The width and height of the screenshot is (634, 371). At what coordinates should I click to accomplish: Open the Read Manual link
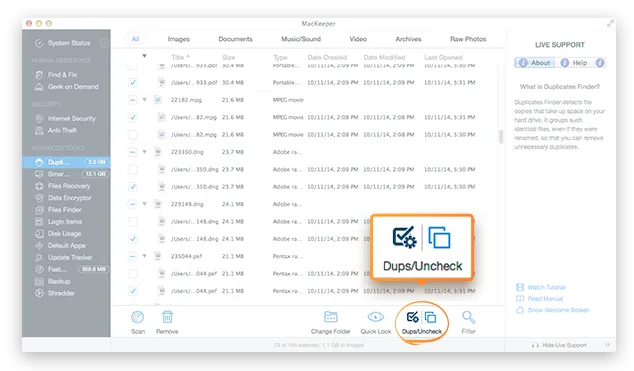(x=540, y=299)
